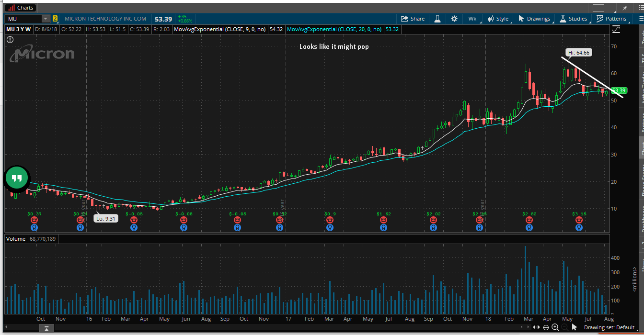
Task: Click the lightbulb icon under $2.02 earnings
Action: pos(433,227)
